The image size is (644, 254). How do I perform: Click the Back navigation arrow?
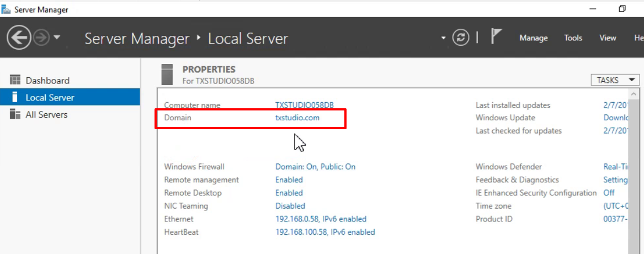coord(19,38)
